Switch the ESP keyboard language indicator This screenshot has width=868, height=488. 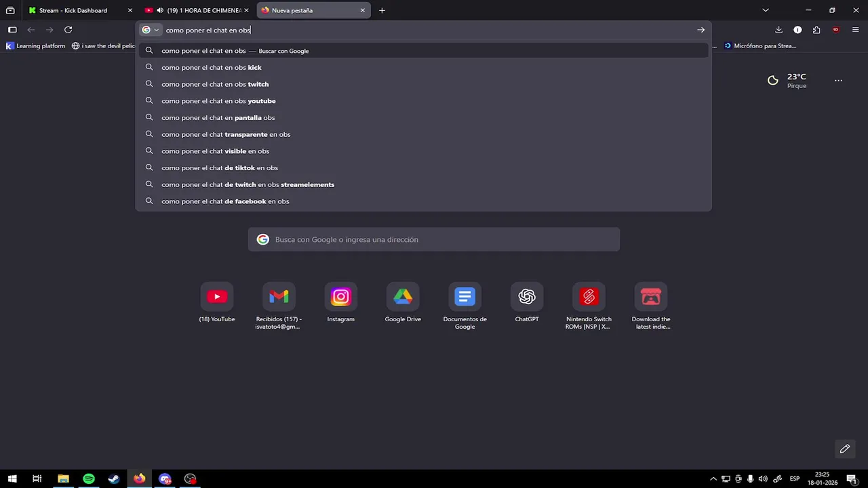click(795, 479)
